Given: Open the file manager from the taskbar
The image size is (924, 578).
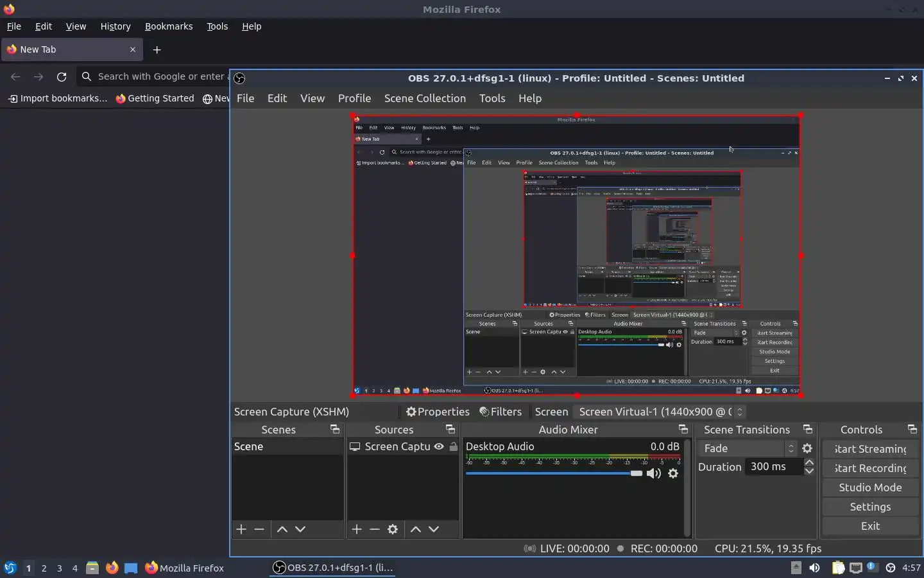Looking at the screenshot, I should point(92,568).
